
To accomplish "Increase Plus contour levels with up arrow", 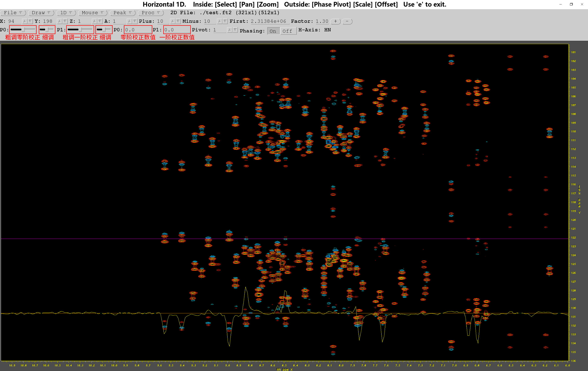I will (x=173, y=21).
